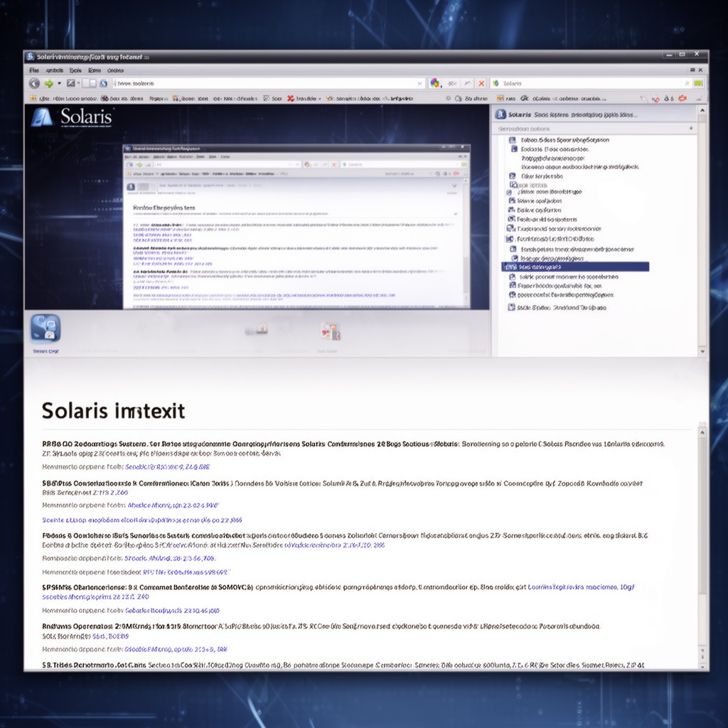Image resolution: width=728 pixels, height=728 pixels.
Task: Click the side panel scrollbar up arrow
Action: [702, 110]
